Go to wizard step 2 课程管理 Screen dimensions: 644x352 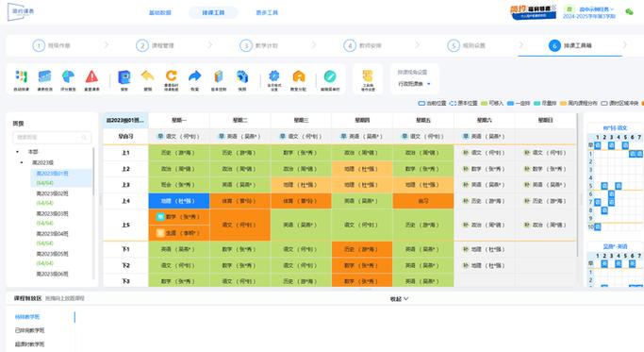(156, 45)
